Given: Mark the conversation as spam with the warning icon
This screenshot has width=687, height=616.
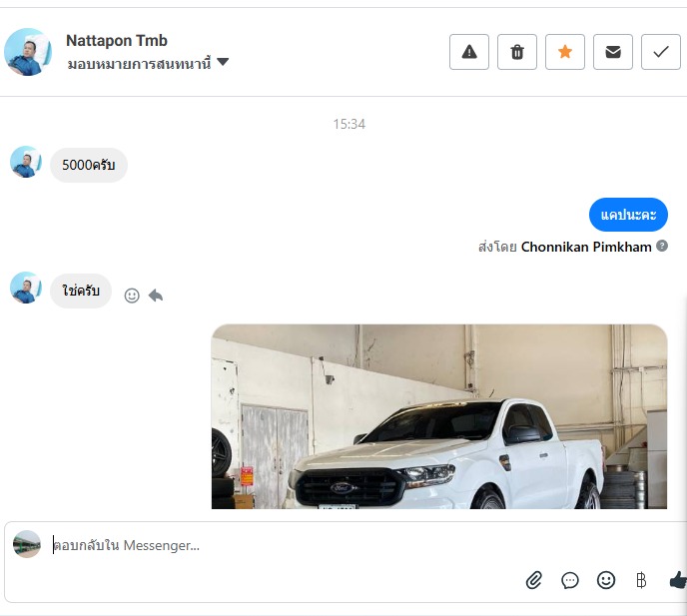Looking at the screenshot, I should [469, 52].
